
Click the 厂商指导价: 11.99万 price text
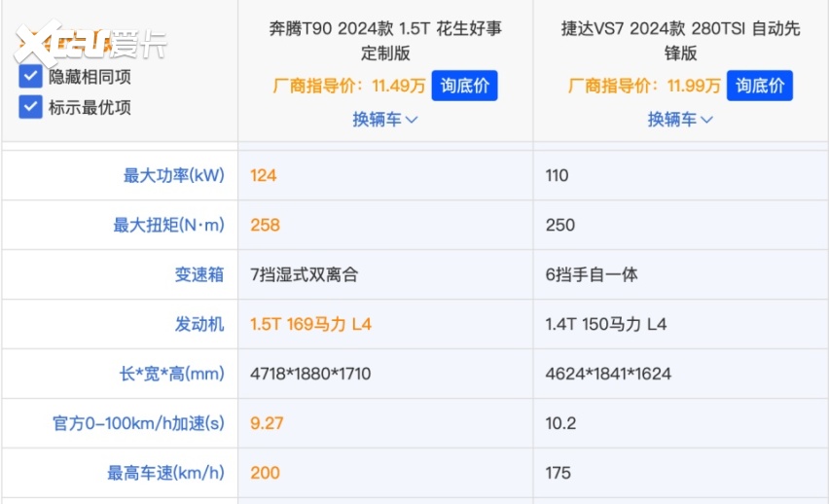(x=644, y=86)
